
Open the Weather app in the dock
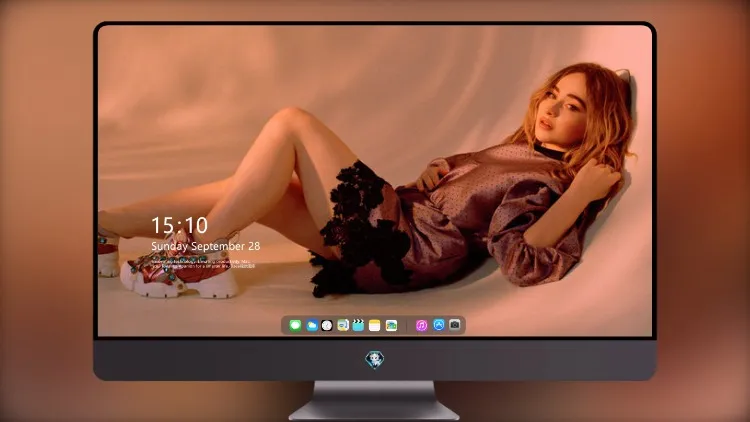coord(311,325)
